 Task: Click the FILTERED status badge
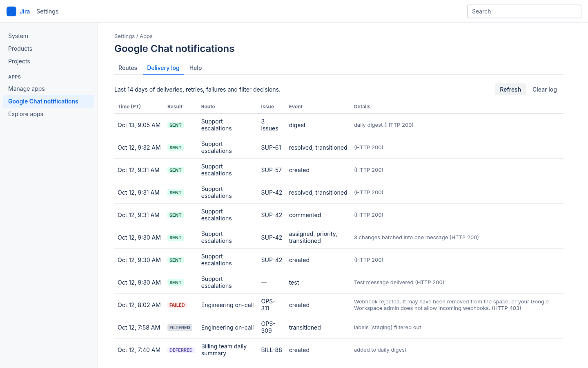point(180,328)
